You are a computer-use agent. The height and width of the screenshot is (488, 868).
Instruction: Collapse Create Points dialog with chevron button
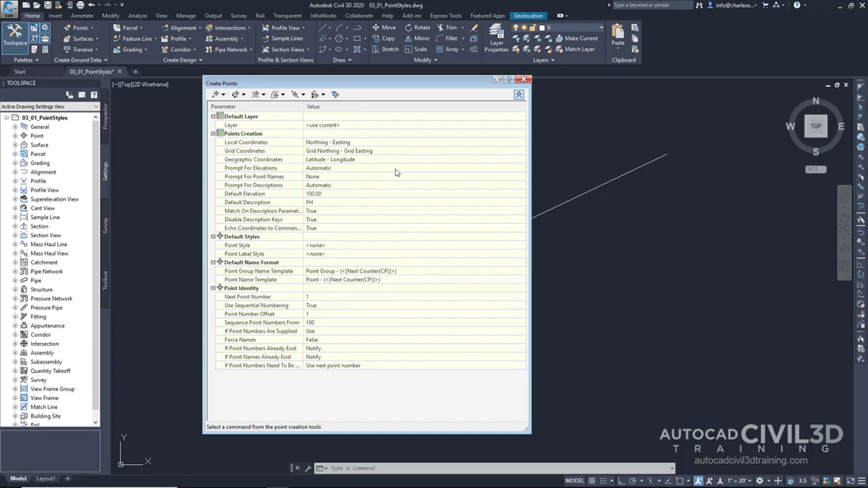tap(519, 94)
